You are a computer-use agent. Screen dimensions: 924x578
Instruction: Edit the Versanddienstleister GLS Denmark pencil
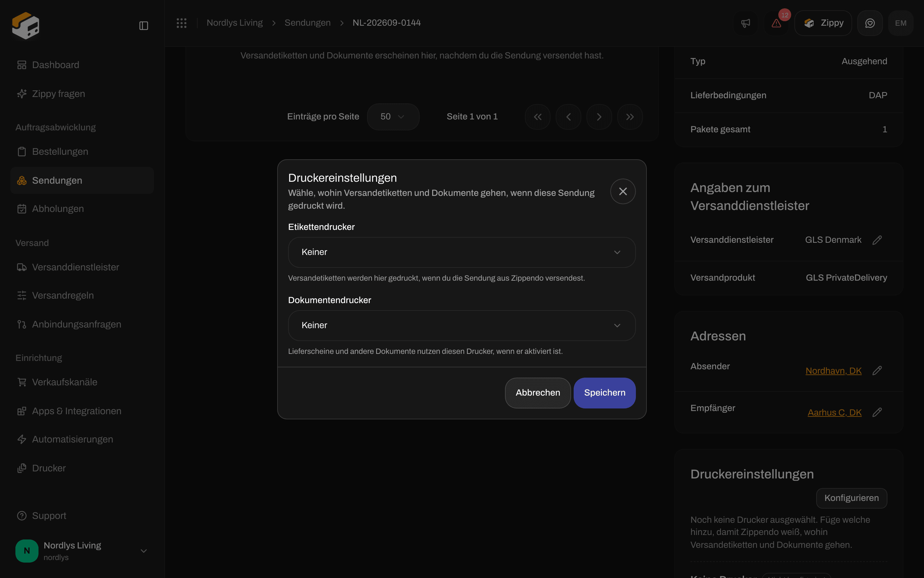click(x=877, y=240)
